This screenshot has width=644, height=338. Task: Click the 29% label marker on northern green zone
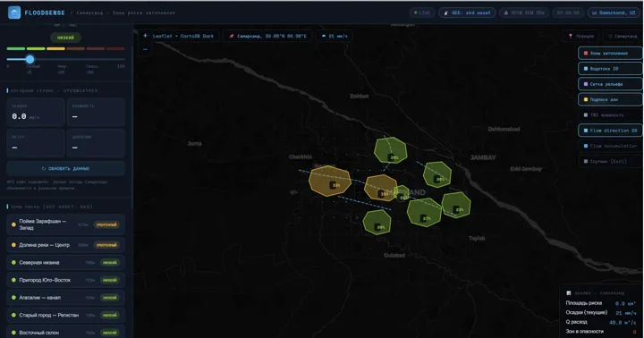[393, 157]
